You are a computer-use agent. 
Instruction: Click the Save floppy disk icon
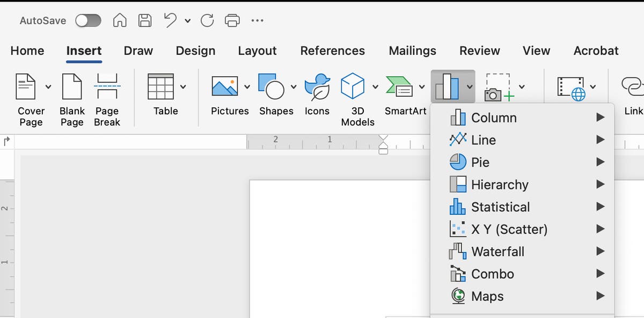pyautogui.click(x=145, y=20)
